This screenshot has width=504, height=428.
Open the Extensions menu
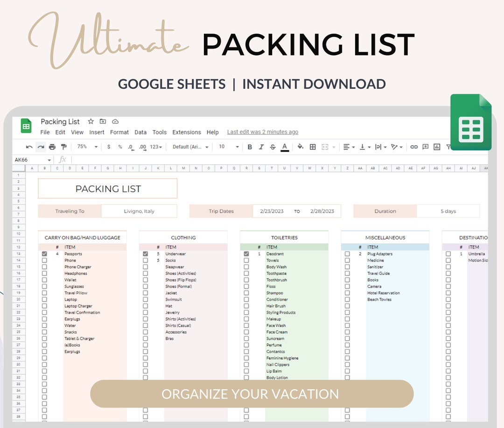(x=187, y=132)
